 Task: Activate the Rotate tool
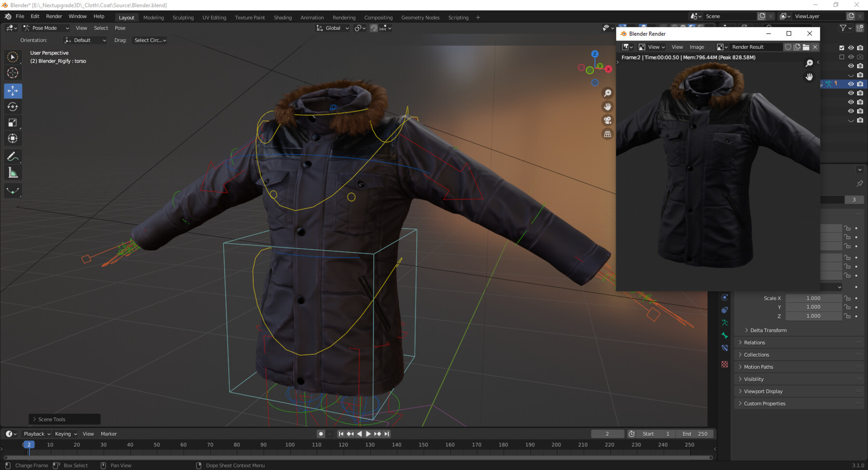point(13,107)
